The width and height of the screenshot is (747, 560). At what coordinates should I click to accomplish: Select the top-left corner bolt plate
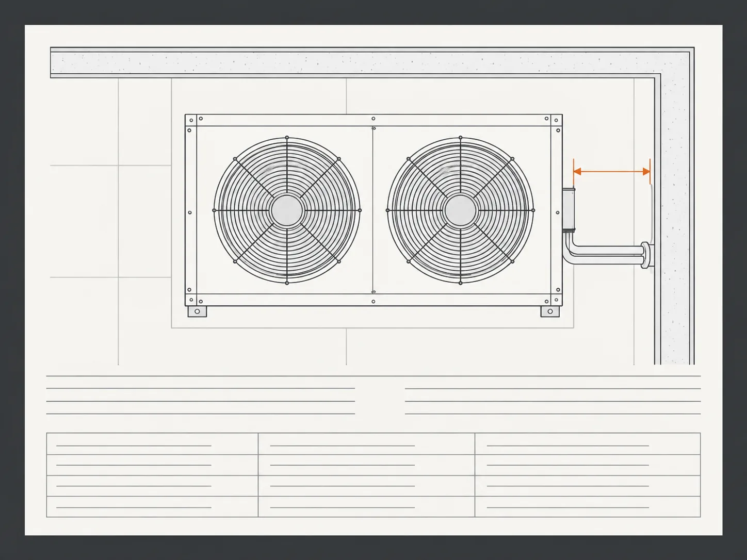(x=191, y=120)
